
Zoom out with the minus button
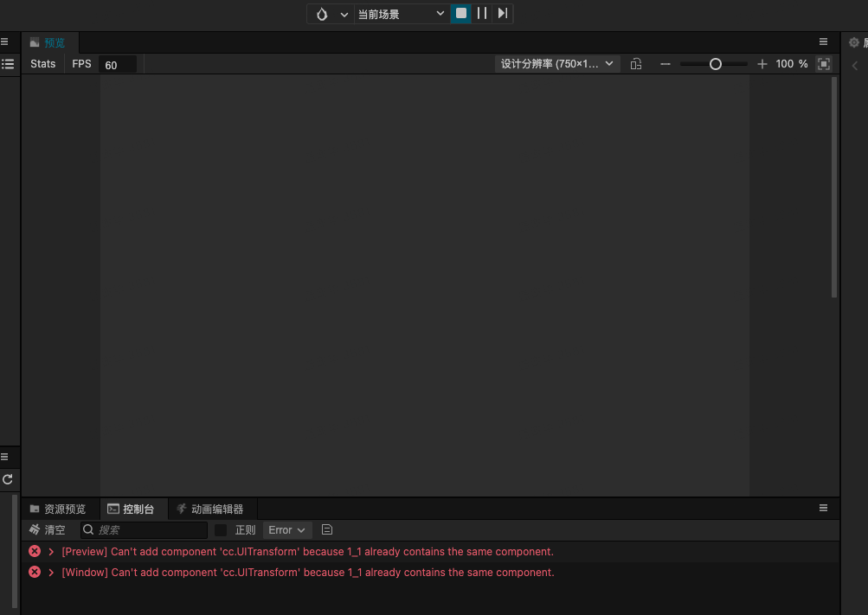pyautogui.click(x=665, y=64)
